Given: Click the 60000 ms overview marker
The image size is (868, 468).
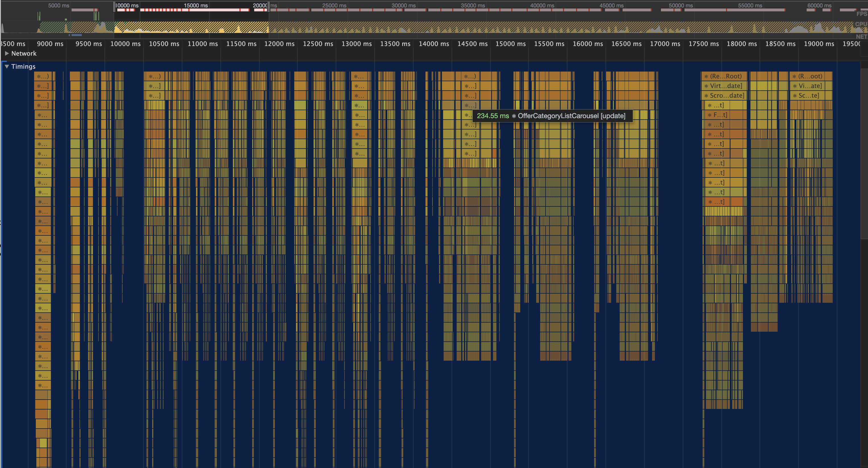Looking at the screenshot, I should click(819, 5).
